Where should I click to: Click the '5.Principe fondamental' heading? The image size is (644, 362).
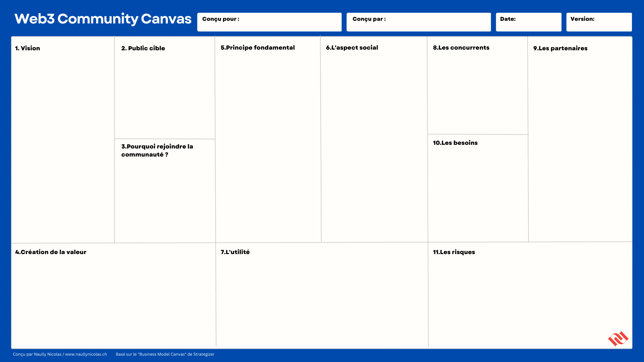click(257, 48)
